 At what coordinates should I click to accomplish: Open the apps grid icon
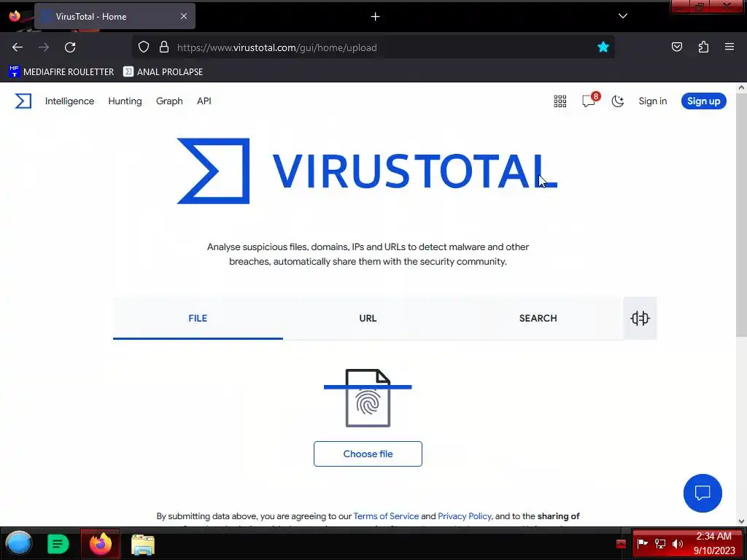coord(560,101)
